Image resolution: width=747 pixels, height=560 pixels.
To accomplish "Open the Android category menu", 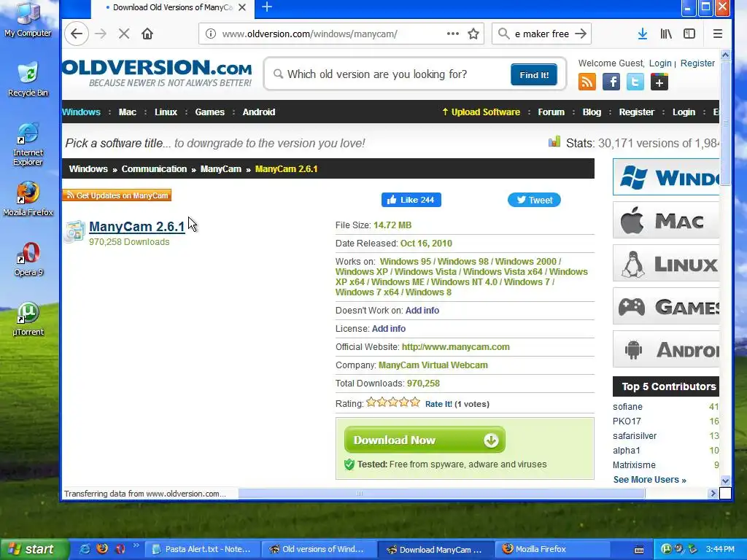I will pyautogui.click(x=259, y=112).
